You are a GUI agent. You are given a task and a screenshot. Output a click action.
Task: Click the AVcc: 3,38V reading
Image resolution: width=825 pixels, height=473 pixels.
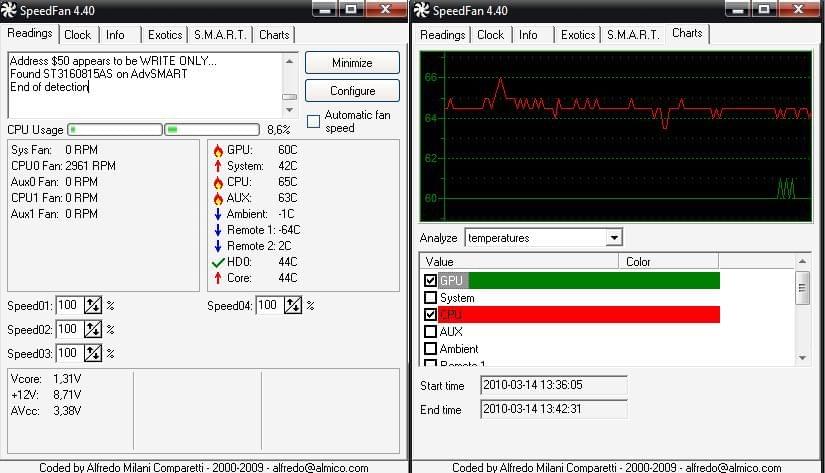tap(46, 410)
